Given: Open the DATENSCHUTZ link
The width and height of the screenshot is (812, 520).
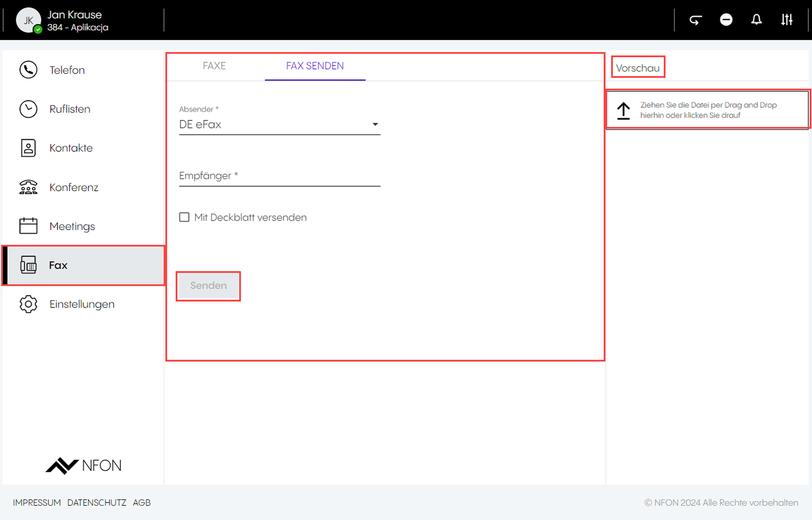Looking at the screenshot, I should pos(97,503).
